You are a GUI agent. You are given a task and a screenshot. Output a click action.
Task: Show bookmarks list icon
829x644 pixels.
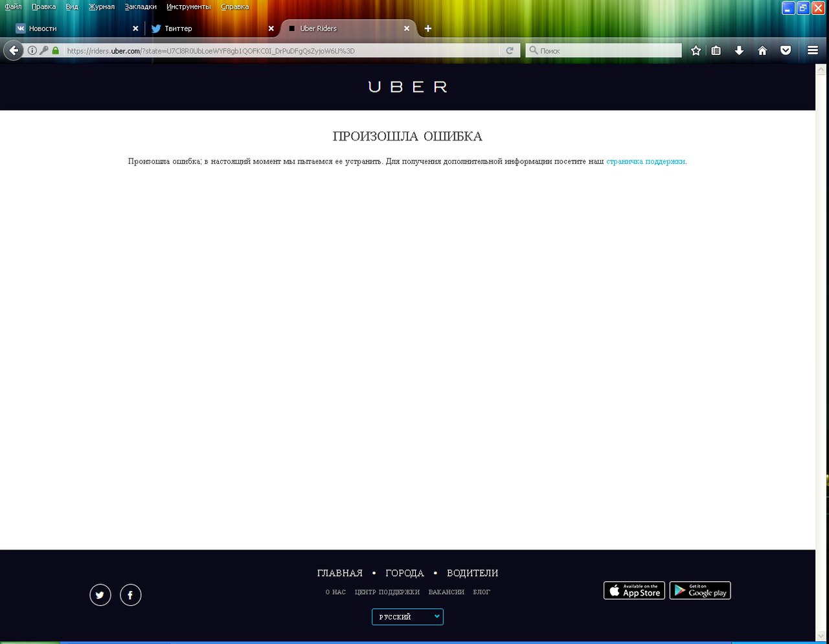(716, 50)
